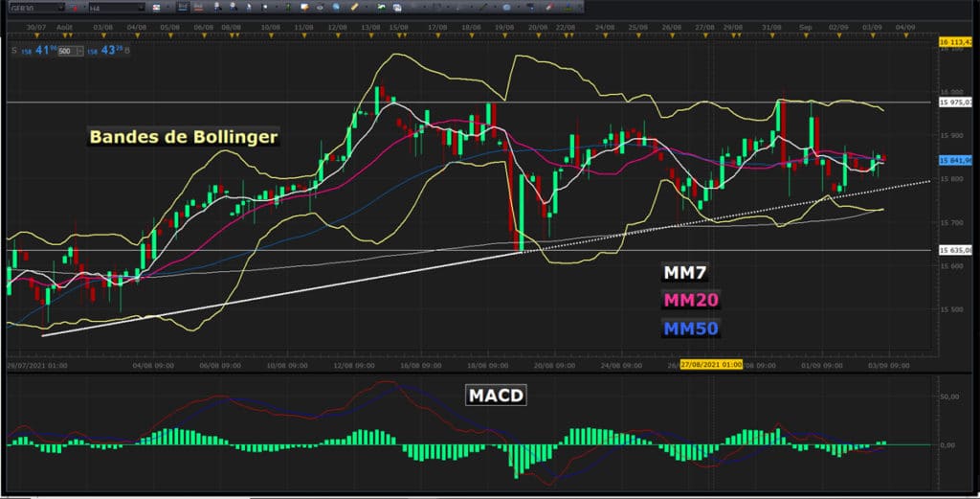Open the quantity dropdown arrow next to 500
The image size is (980, 499).
click(x=80, y=52)
